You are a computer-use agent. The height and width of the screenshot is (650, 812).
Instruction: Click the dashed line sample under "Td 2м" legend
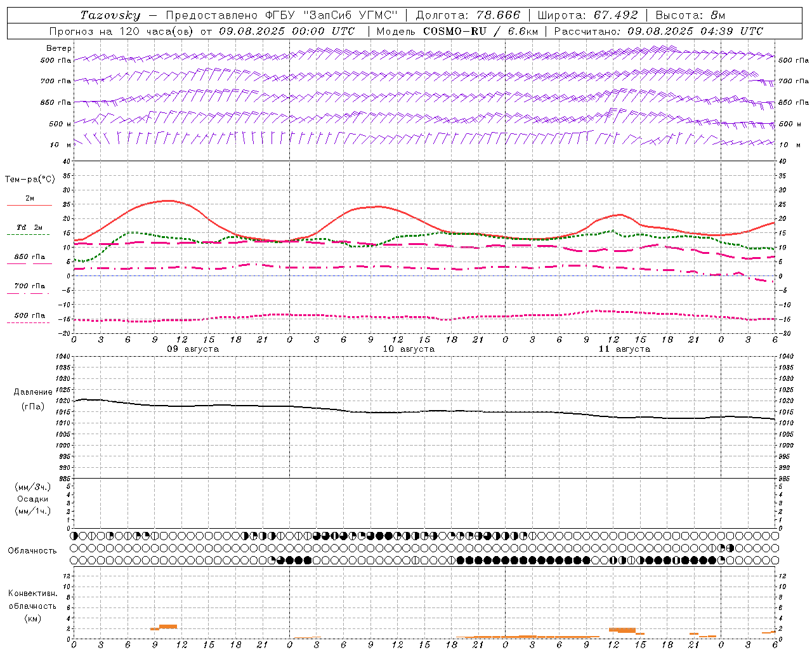tap(29, 234)
